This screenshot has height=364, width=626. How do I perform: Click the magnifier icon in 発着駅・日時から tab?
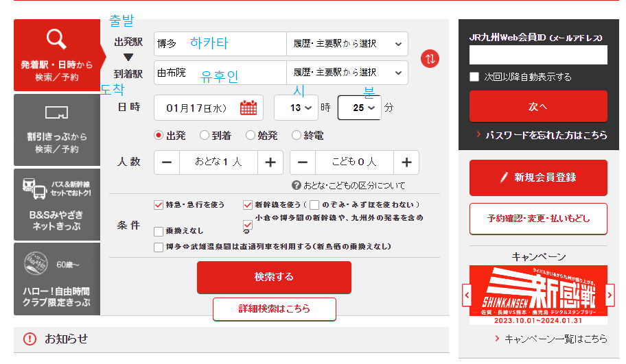coord(56,39)
